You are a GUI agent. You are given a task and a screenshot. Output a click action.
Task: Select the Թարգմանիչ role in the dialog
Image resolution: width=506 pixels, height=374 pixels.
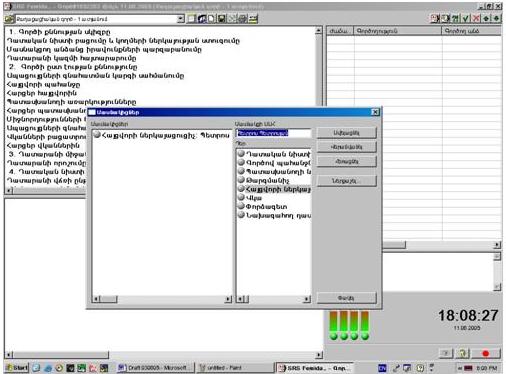267,180
